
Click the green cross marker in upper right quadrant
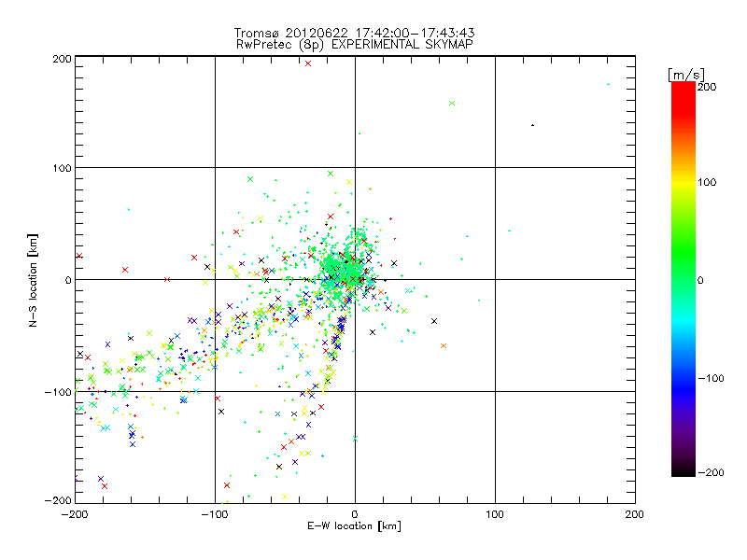tap(452, 103)
